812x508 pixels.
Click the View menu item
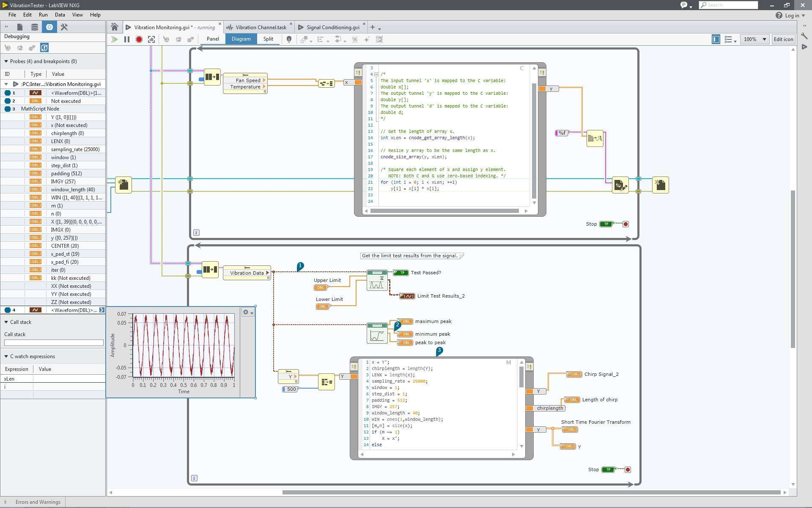(76, 14)
